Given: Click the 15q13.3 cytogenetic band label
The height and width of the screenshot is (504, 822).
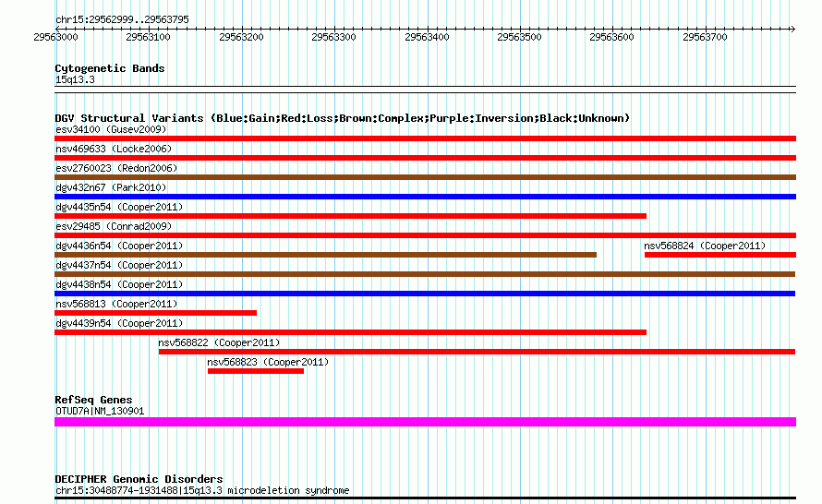Looking at the screenshot, I should (75, 79).
